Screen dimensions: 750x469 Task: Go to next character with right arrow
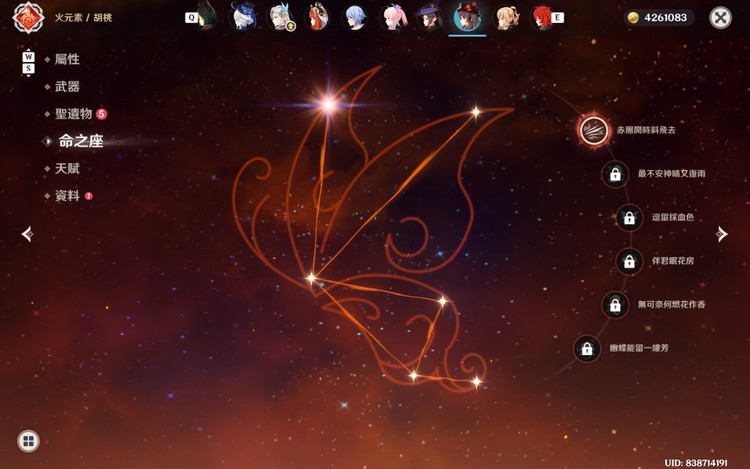point(722,234)
